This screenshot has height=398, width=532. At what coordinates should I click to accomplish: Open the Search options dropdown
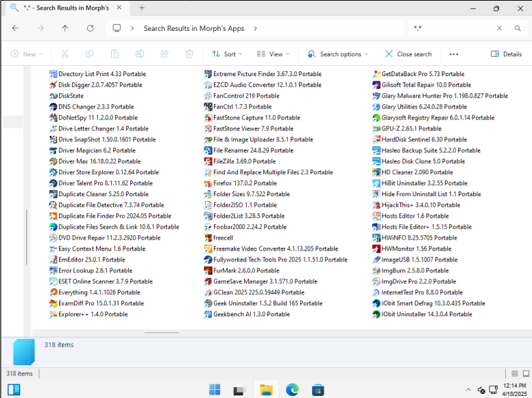337,54
